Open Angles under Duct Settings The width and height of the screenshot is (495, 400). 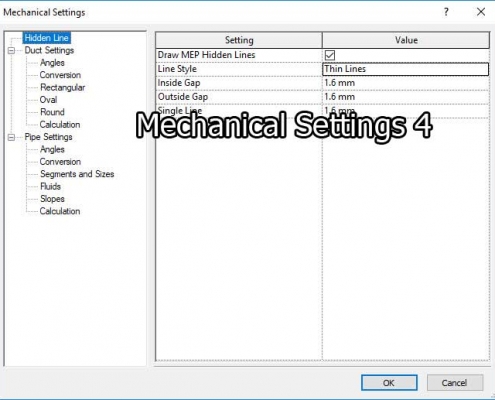52,63
